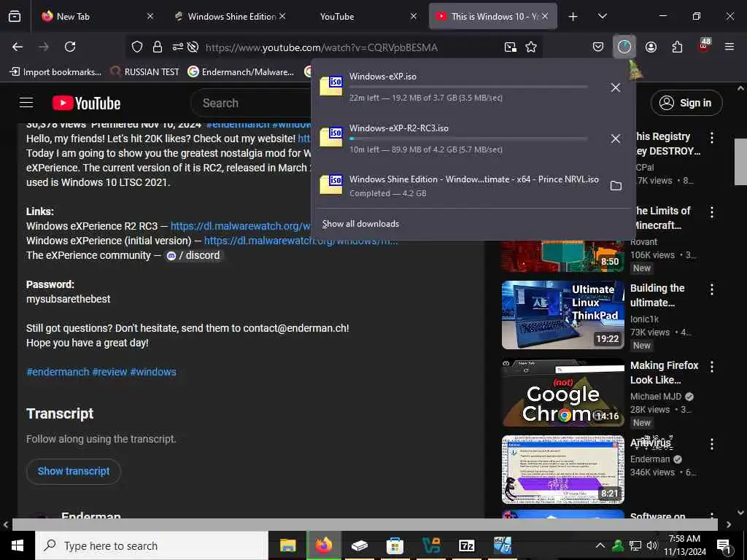Open volume control in system tray
This screenshot has width=747, height=560.
652,545
